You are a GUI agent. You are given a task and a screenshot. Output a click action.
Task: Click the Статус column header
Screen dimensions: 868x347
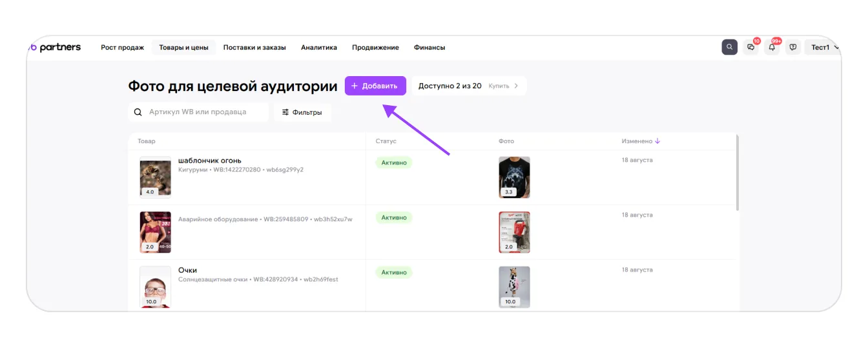coord(386,141)
